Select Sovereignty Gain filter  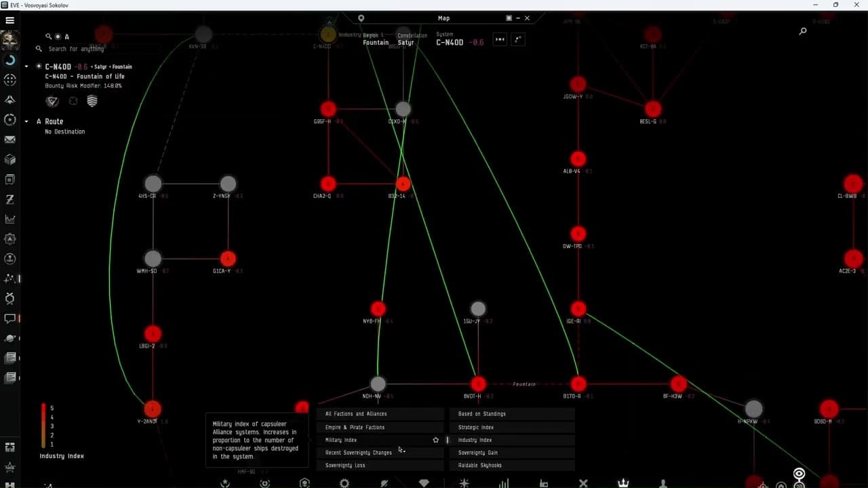512,453
